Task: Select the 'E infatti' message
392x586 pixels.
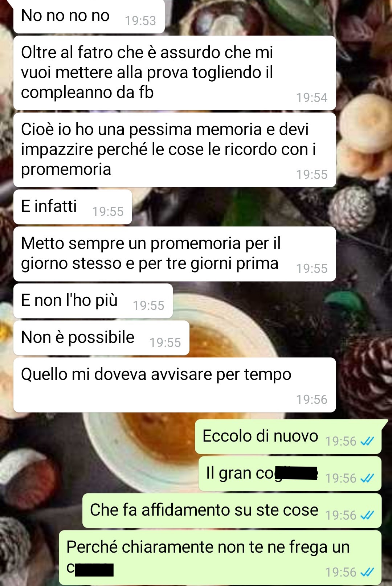Action: [x=73, y=207]
